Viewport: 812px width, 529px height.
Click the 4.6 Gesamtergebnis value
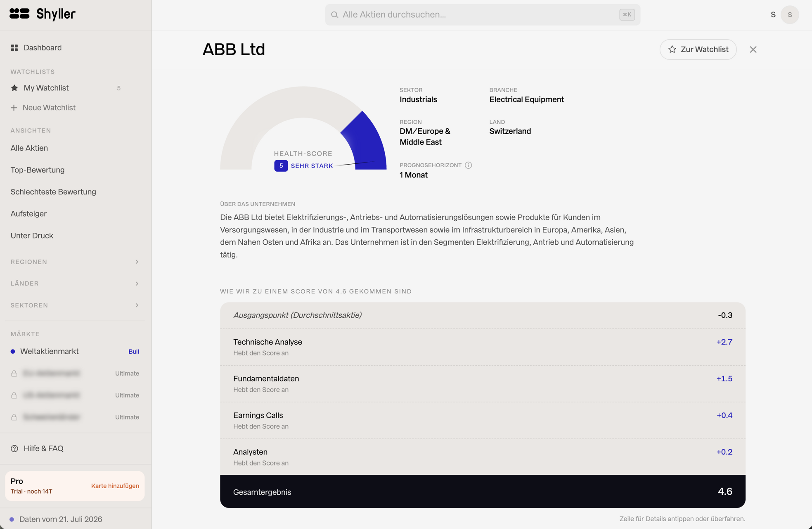725,491
